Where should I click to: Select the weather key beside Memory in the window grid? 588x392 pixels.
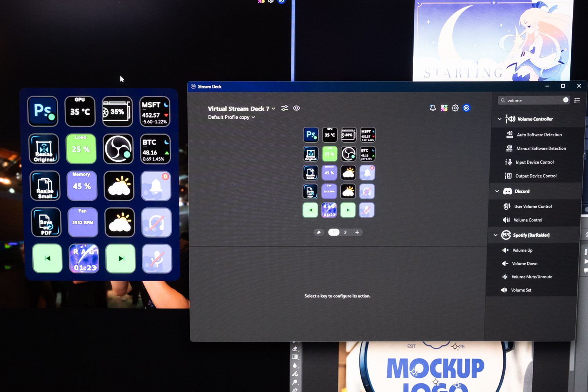pos(348,172)
